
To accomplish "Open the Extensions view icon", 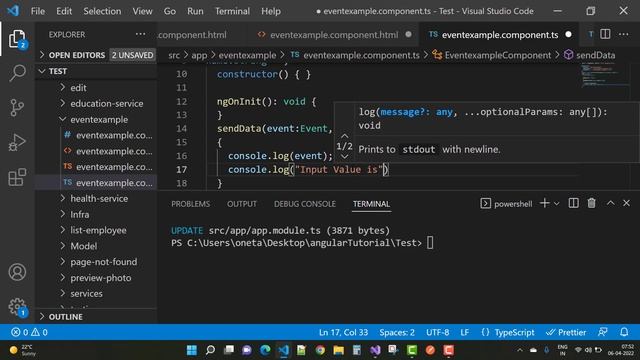I will 17,177.
